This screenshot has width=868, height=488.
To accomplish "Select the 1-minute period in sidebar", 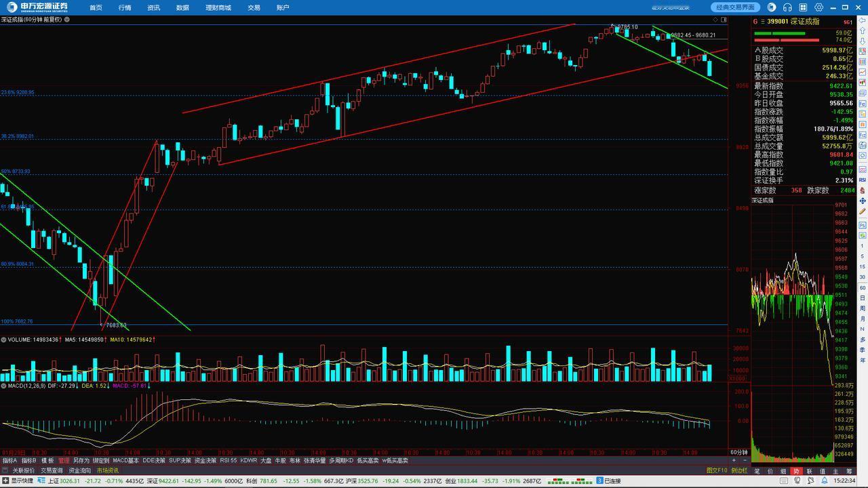I will [x=862, y=246].
